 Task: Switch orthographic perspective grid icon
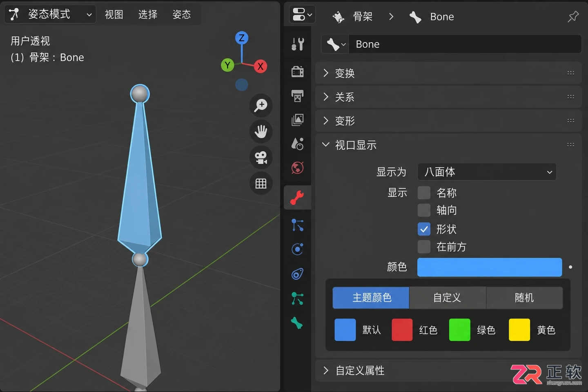tap(261, 183)
